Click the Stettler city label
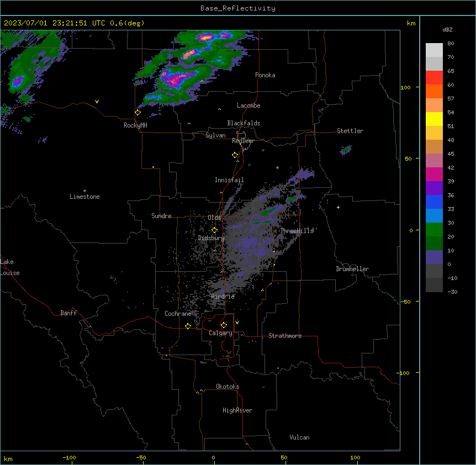 click(x=350, y=131)
